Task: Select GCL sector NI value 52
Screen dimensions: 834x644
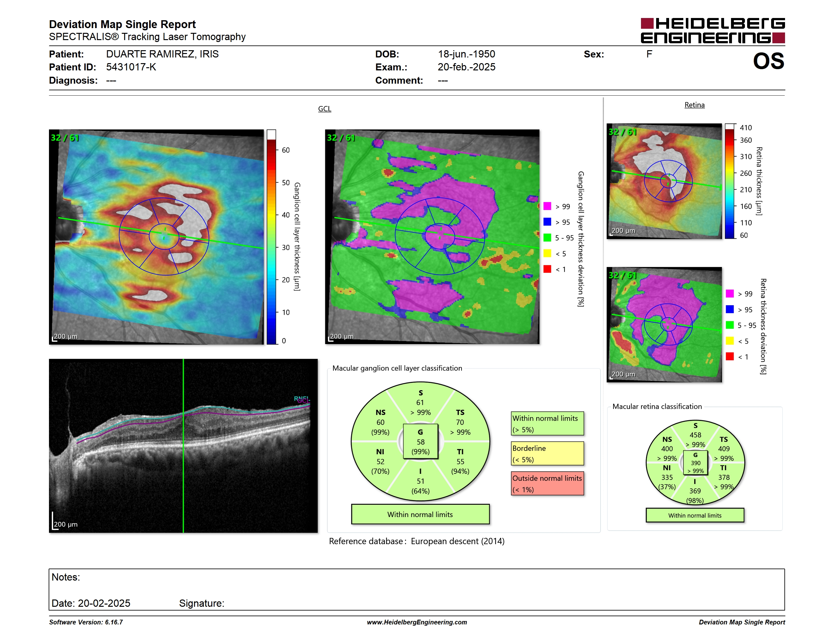Action: pos(380,462)
